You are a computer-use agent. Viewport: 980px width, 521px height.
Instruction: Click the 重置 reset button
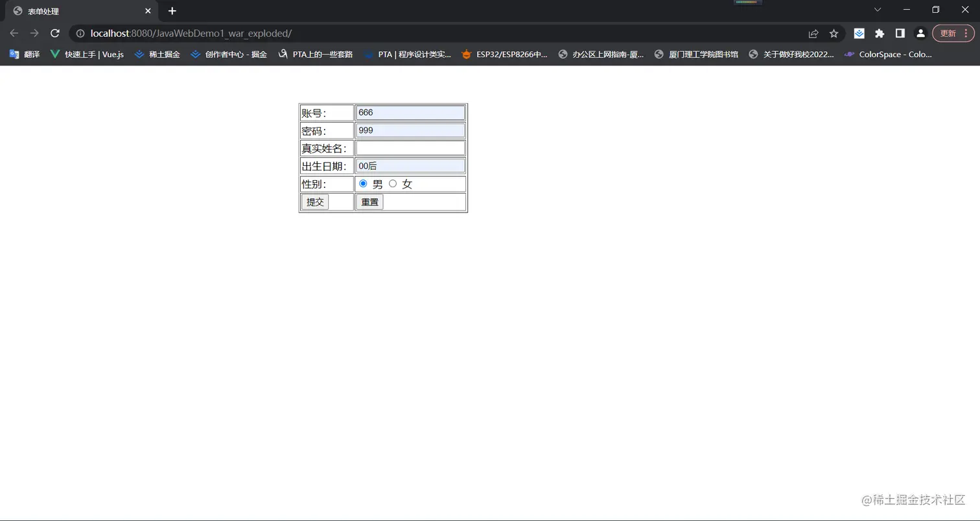[x=369, y=202]
